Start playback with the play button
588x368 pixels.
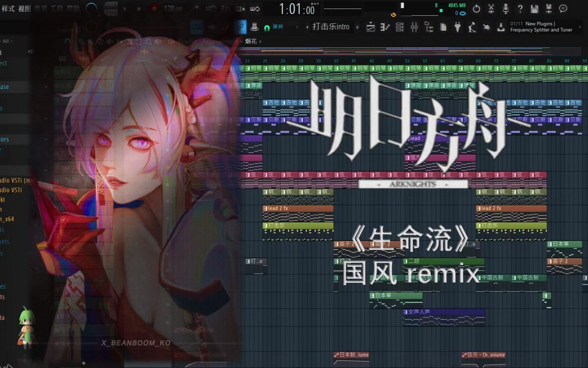[x=125, y=9]
